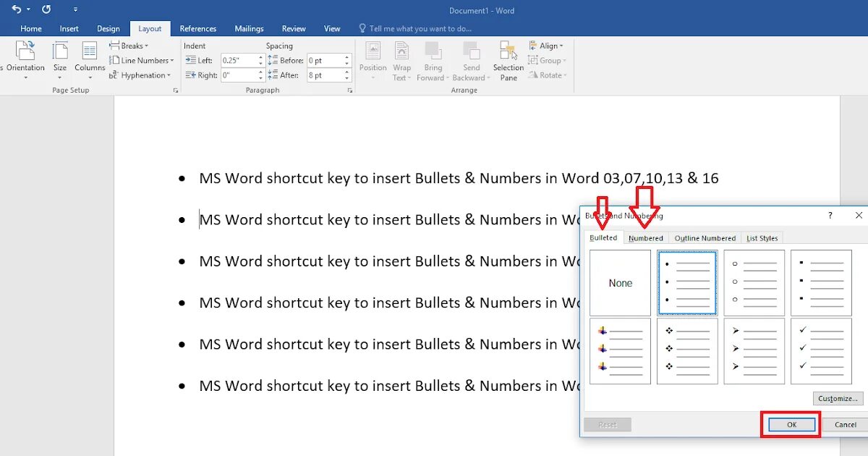Choose the checkmark bullet style
The height and width of the screenshot is (456, 868).
point(821,351)
